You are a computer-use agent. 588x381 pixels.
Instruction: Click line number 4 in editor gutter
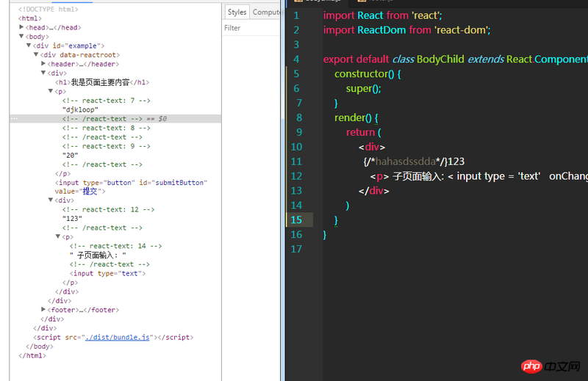pyautogui.click(x=296, y=59)
